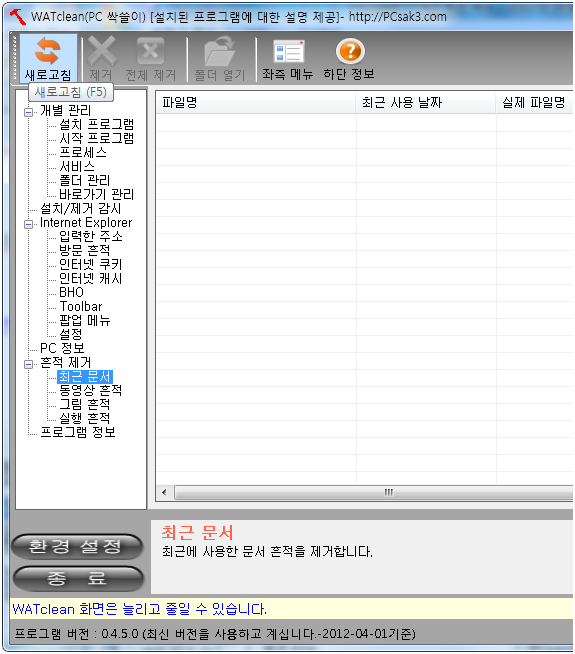Select 시작 프로그램 in the tree

96,138
